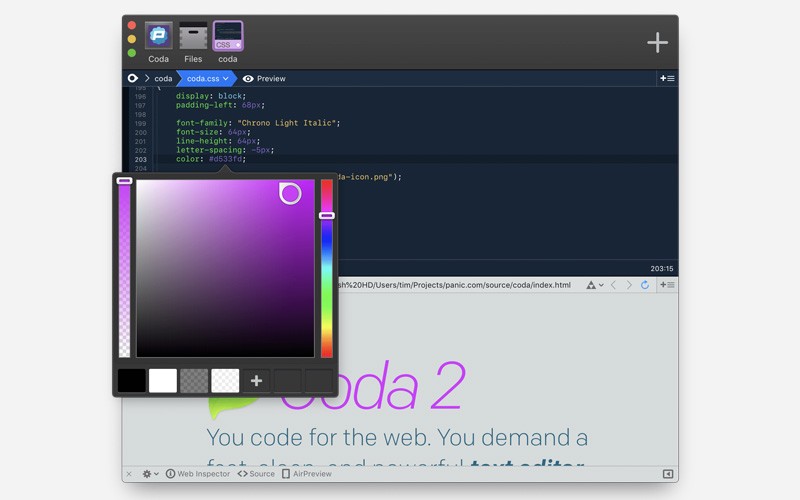
Task: Go forward in the preview pane
Action: pos(629,285)
